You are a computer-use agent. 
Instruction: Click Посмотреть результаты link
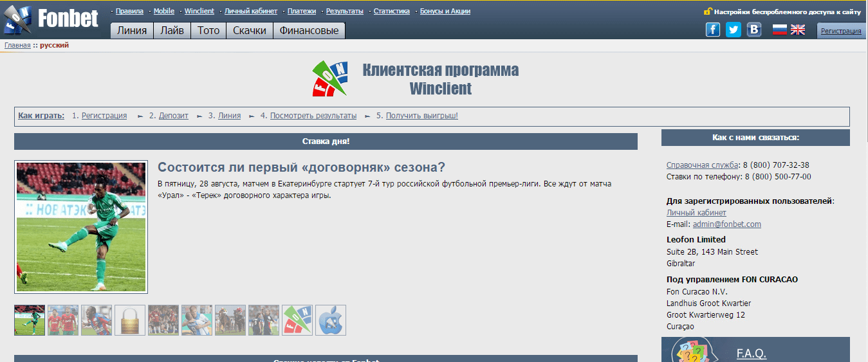click(x=313, y=116)
